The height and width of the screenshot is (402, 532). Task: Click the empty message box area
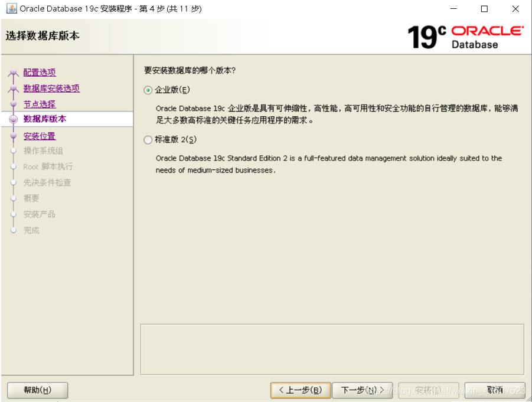[x=332, y=349]
